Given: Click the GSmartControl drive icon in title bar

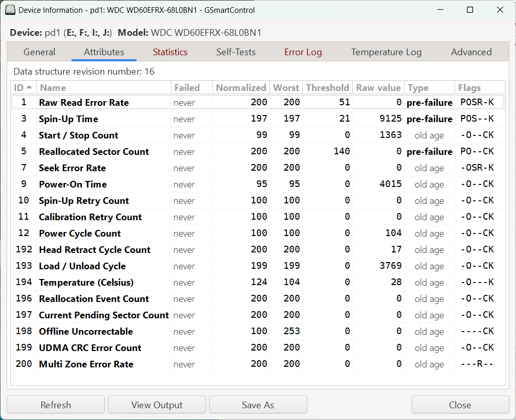Looking at the screenshot, I should (10, 10).
